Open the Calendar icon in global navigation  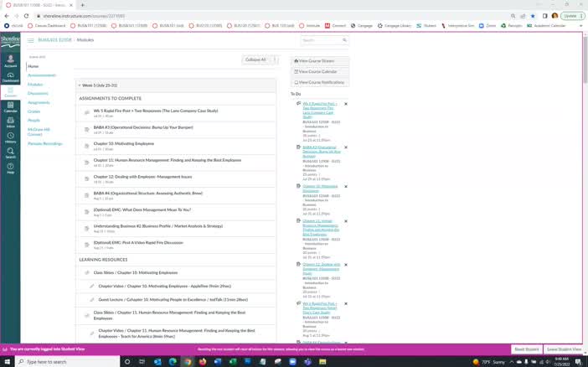[10, 106]
